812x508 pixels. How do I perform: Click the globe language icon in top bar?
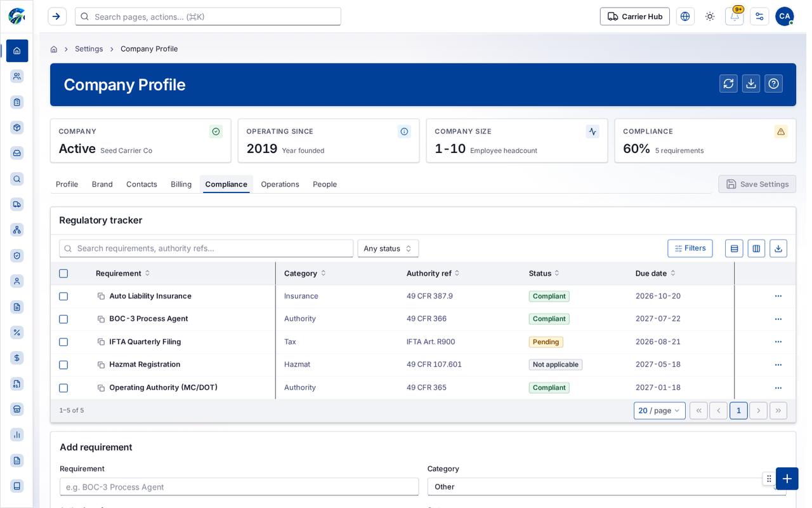(x=685, y=17)
